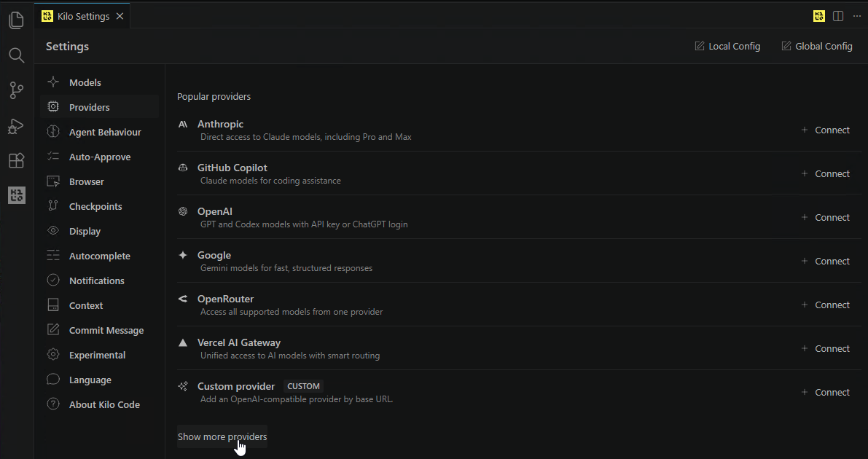Open Kilo Code icon in activity bar
The image size is (868, 459).
pyautogui.click(x=17, y=195)
